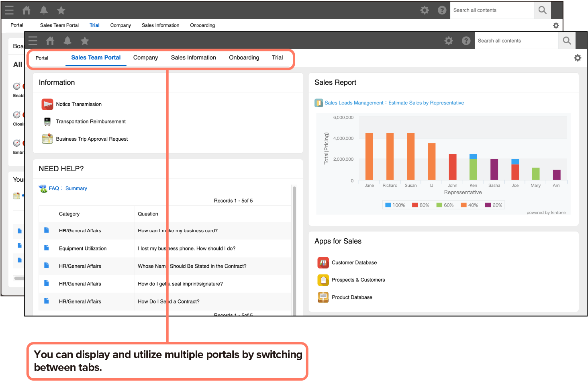Open record icon for Equipment Utilization row

coord(47,248)
